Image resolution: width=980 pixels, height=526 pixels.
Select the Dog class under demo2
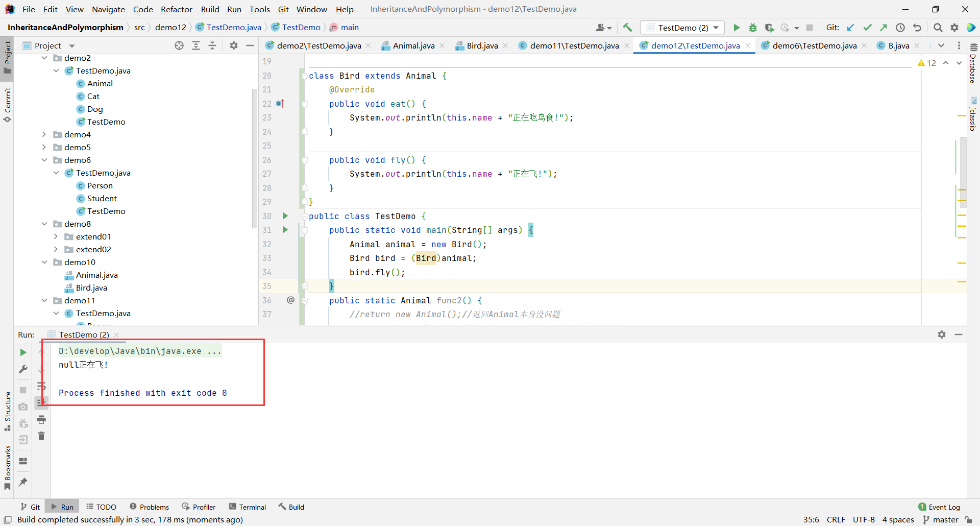click(x=94, y=109)
